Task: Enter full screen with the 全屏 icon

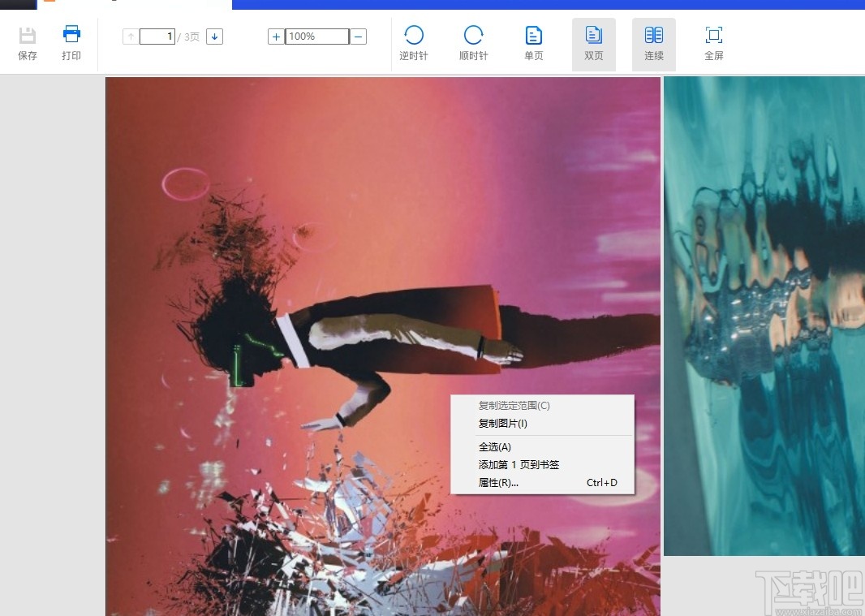Action: tap(713, 42)
